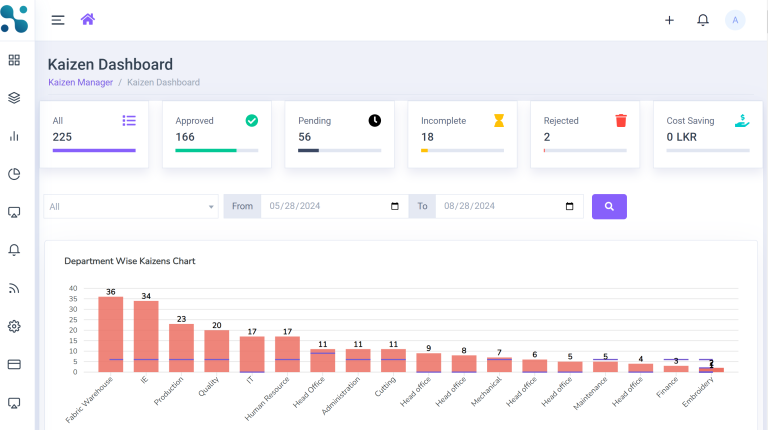This screenshot has height=430, width=768.
Task: Click the purple search button
Action: [x=609, y=207]
